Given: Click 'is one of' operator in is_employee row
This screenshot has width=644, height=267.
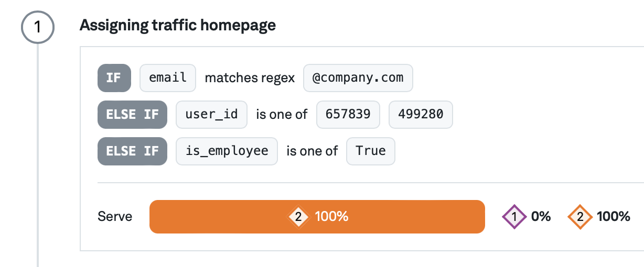Looking at the screenshot, I should pos(312,152).
